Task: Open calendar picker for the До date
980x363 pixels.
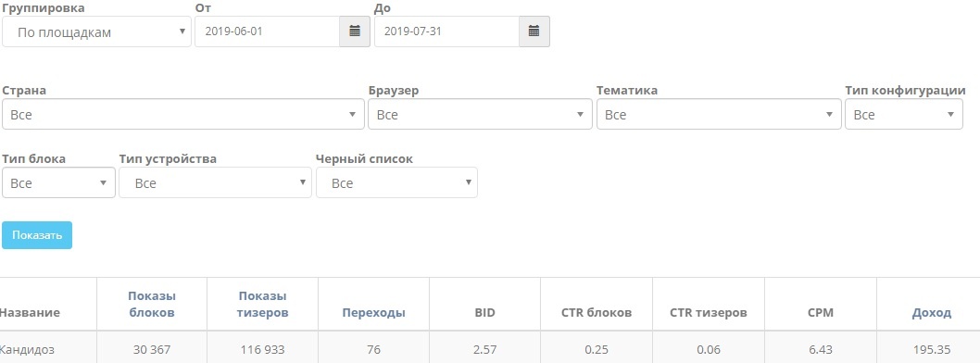Action: pos(534,31)
